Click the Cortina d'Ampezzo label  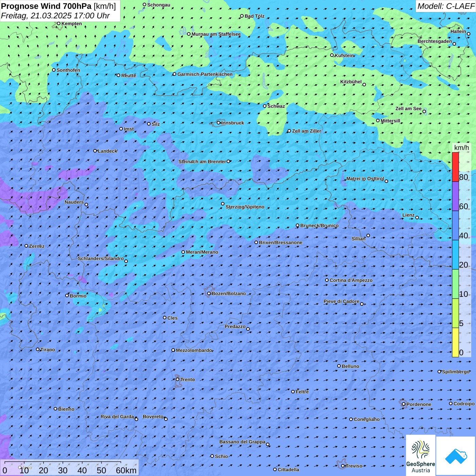[351, 280]
